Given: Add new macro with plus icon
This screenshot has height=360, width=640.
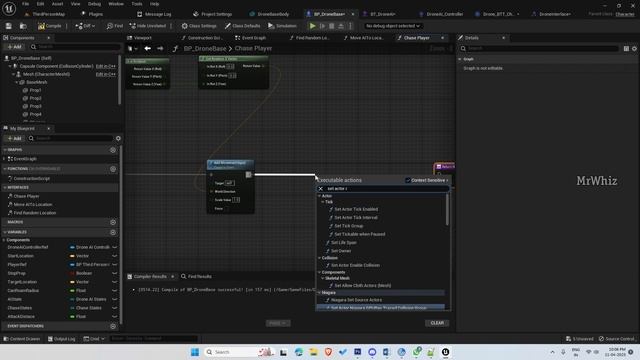Looking at the screenshot, I should pyautogui.click(x=113, y=222).
